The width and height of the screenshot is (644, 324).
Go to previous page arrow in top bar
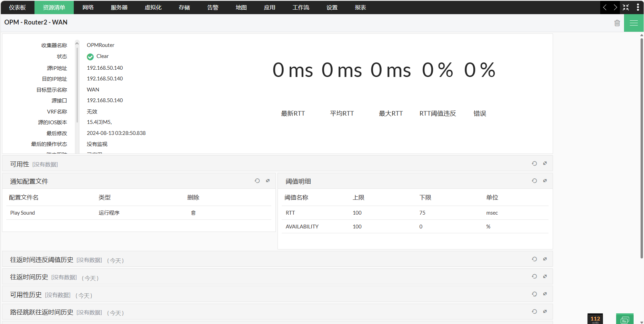pyautogui.click(x=605, y=7)
